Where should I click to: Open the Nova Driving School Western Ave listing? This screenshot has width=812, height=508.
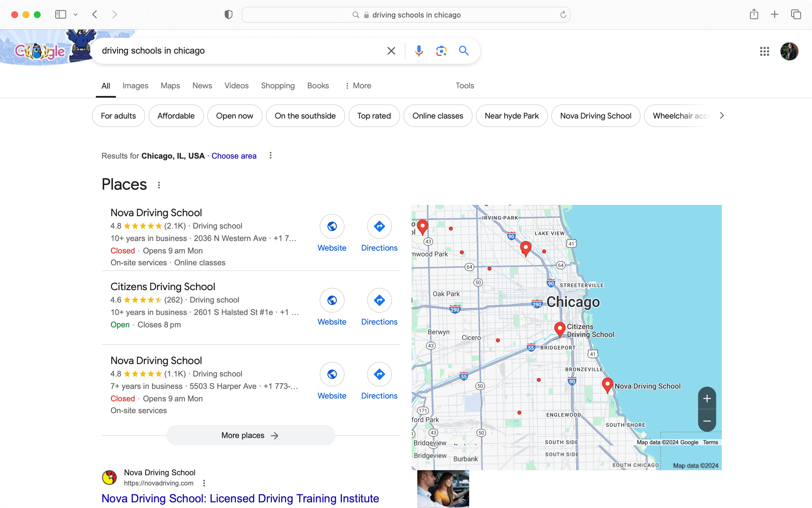point(156,213)
